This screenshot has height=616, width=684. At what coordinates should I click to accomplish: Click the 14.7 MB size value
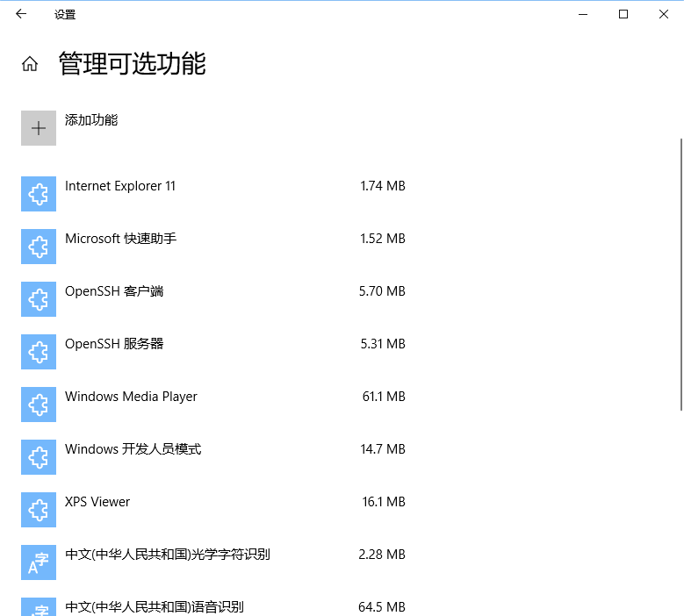(383, 449)
